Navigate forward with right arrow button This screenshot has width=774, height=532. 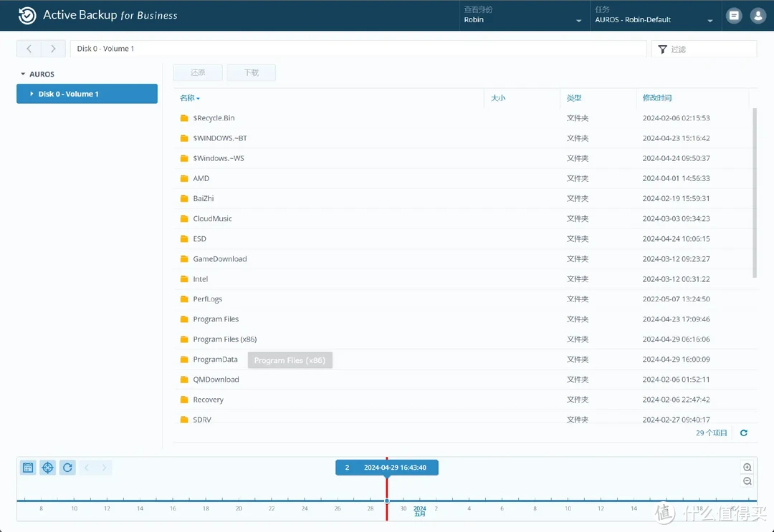tap(53, 49)
